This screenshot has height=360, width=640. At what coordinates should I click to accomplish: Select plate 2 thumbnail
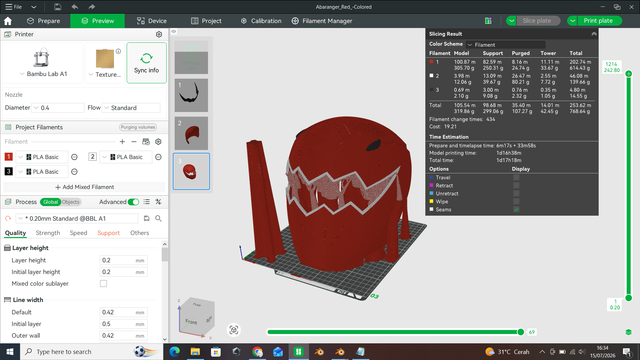pos(191,133)
